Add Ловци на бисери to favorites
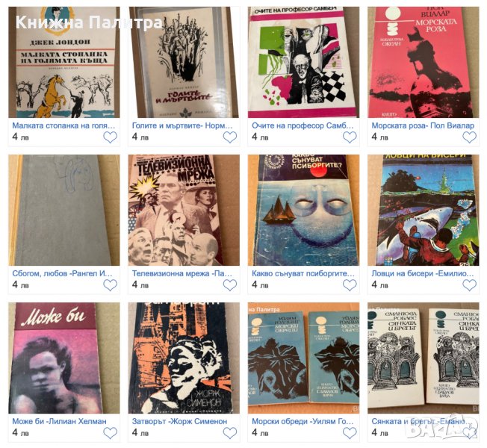487x448 pixels. tap(469, 285)
